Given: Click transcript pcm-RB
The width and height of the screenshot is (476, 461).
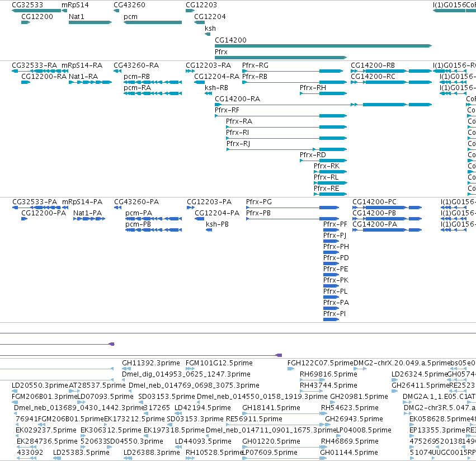Looking at the screenshot, I should [x=153, y=82].
